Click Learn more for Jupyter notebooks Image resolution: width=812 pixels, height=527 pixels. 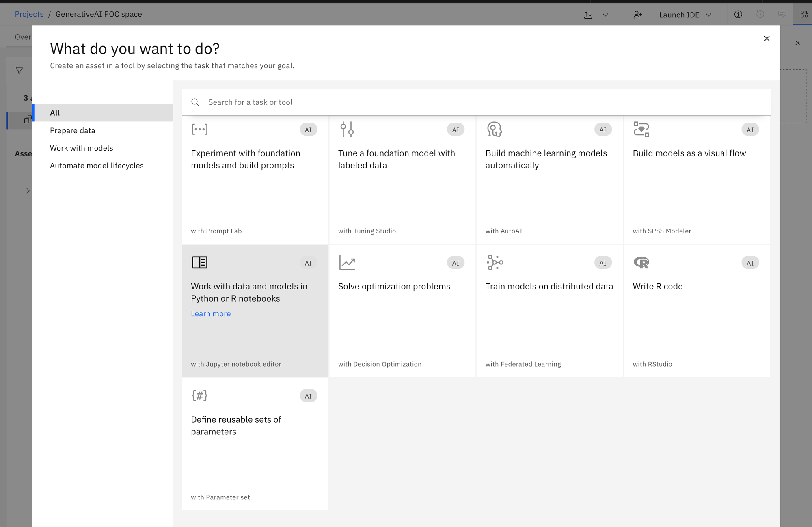click(210, 313)
